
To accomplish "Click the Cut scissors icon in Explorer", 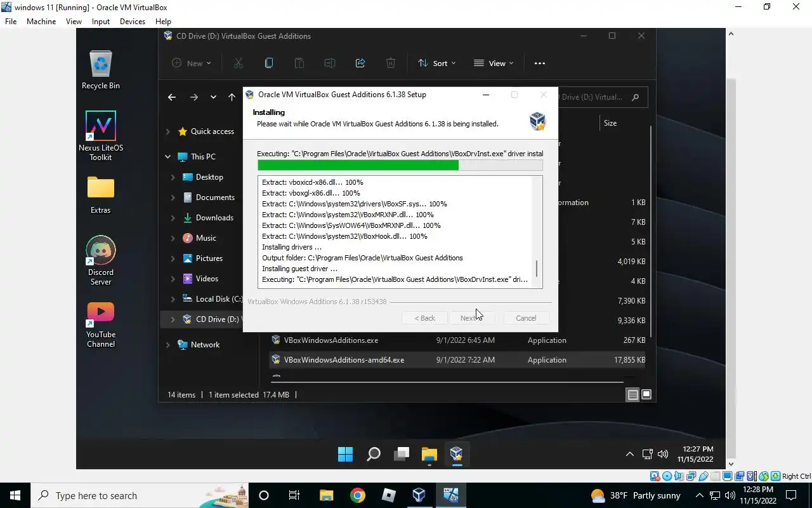I will click(x=239, y=63).
